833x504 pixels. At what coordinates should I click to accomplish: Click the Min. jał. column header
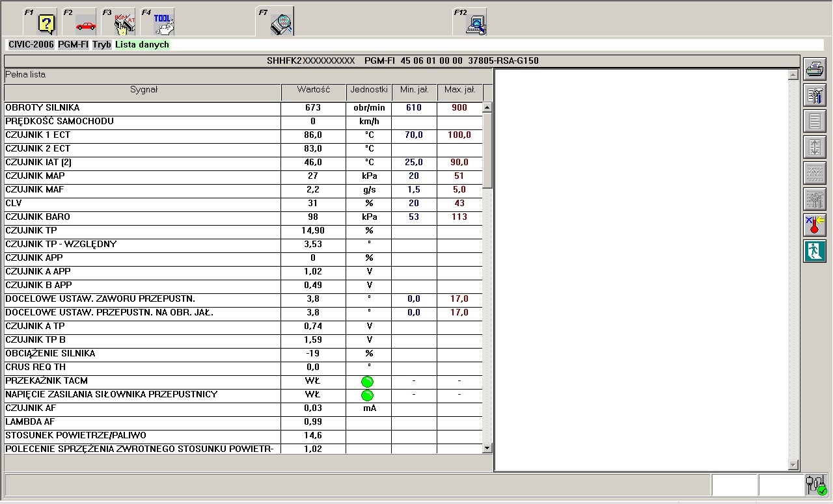click(414, 92)
